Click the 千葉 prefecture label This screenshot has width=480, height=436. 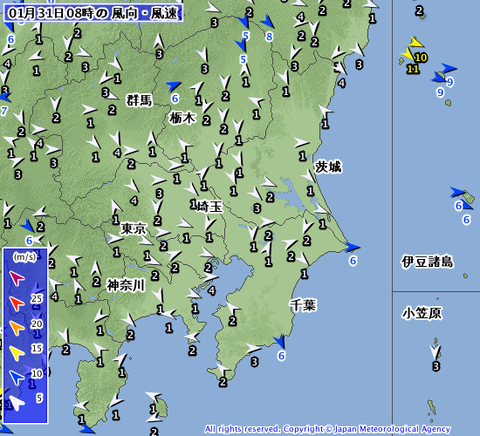pos(303,305)
